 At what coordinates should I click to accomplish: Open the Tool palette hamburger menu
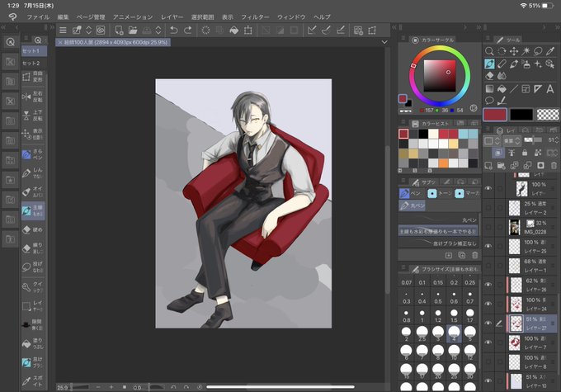(488, 38)
